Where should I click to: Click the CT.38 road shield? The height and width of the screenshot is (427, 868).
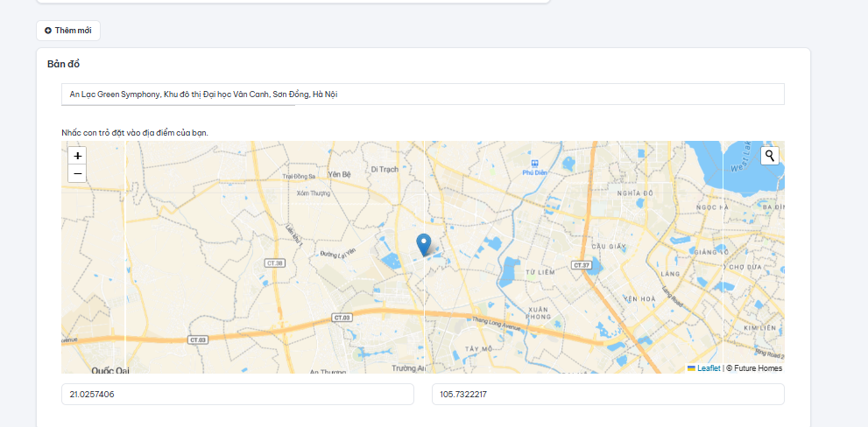[274, 263]
